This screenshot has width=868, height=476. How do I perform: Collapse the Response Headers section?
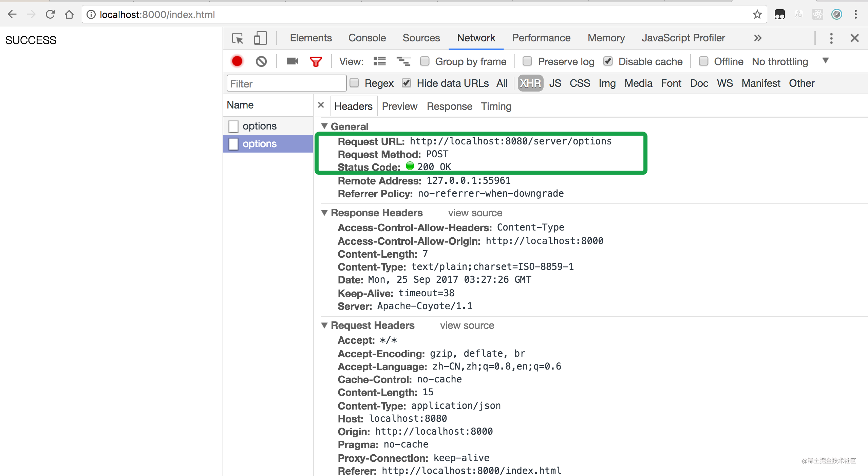coord(324,212)
